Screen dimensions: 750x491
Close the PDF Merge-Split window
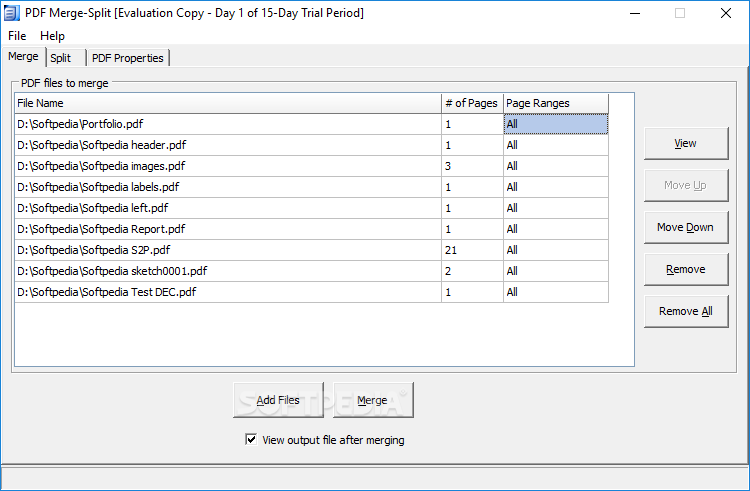pyautogui.click(x=726, y=13)
